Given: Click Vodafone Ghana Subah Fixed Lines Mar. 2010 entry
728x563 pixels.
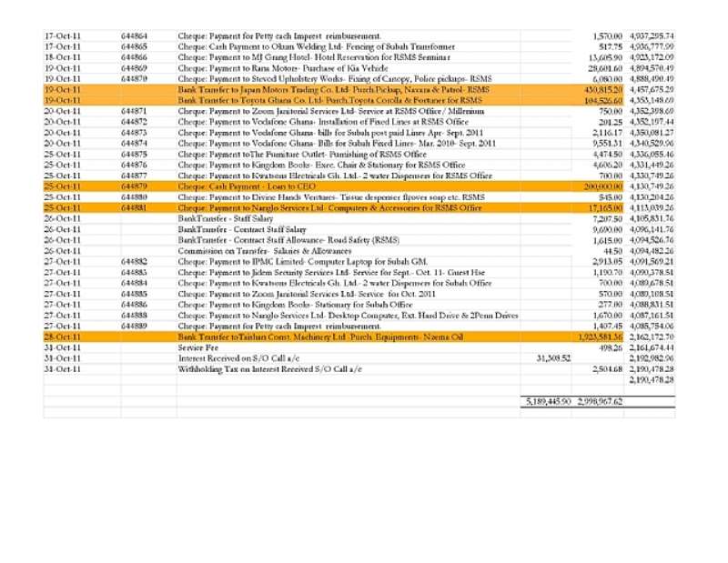Looking at the screenshot, I should point(337,144).
